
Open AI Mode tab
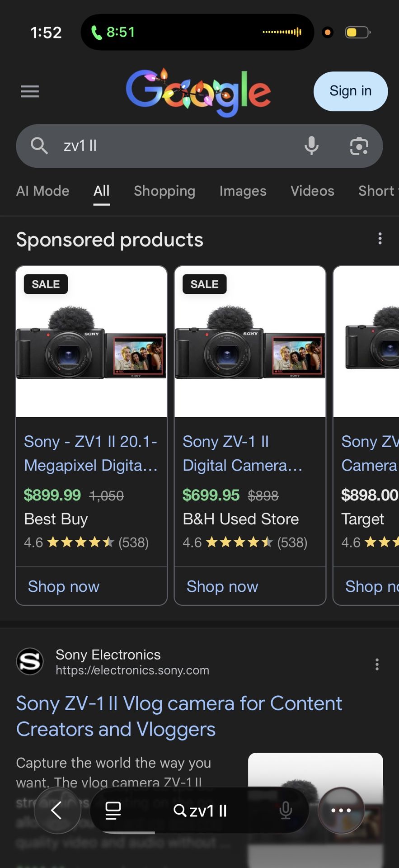(43, 191)
